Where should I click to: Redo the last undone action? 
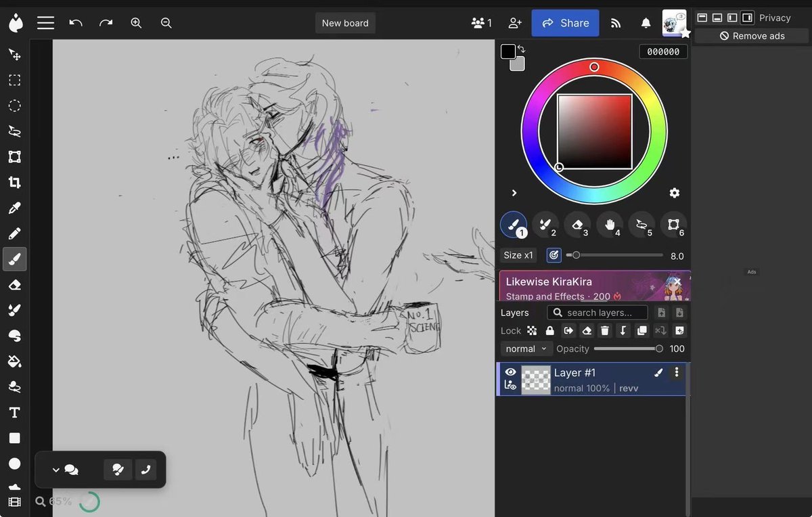pos(106,23)
